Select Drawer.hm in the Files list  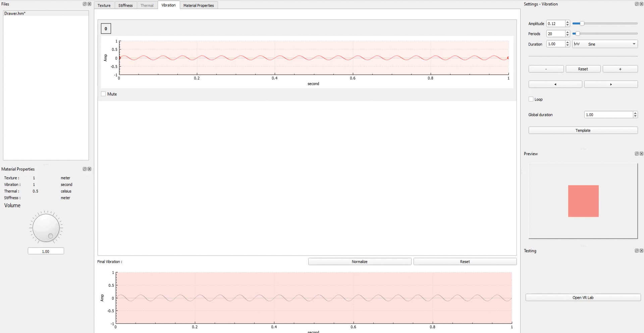point(15,13)
